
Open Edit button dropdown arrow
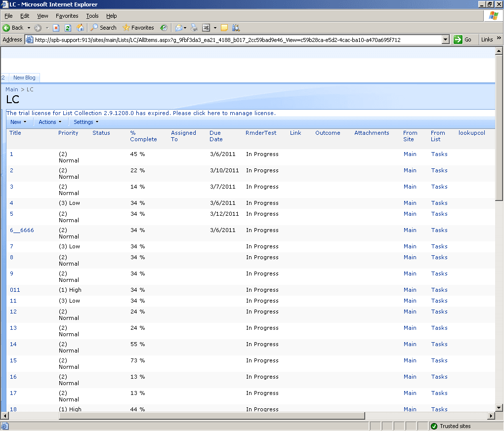(x=215, y=28)
